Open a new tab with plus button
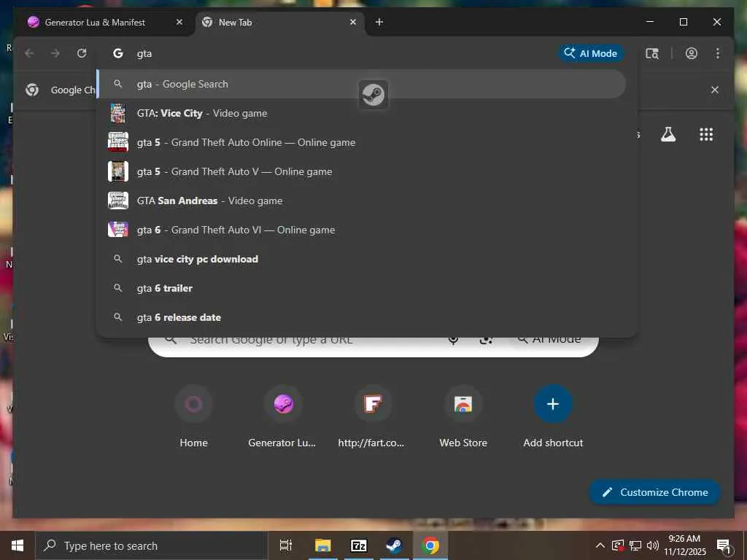 point(379,22)
